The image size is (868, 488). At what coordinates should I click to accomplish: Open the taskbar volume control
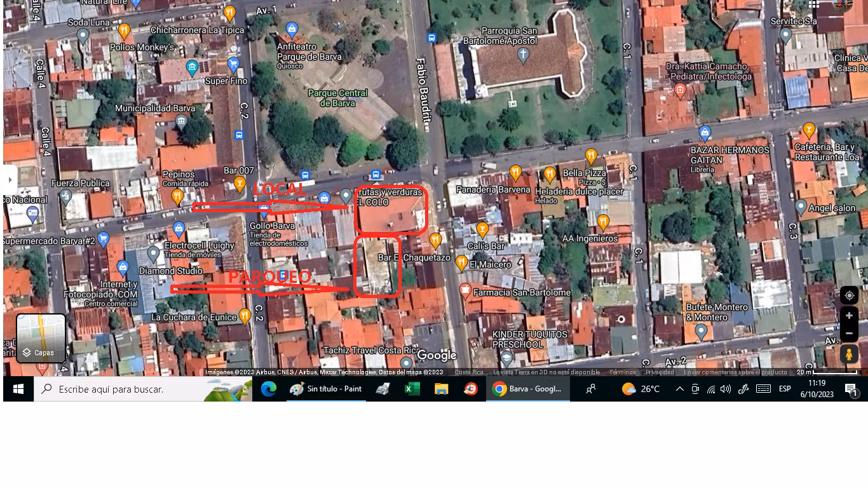[x=726, y=389]
